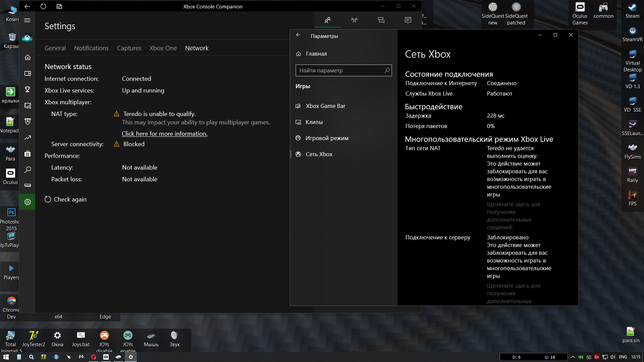The height and width of the screenshot is (362, 644).
Task: Switch to Captures settings tab
Action: coord(129,48)
